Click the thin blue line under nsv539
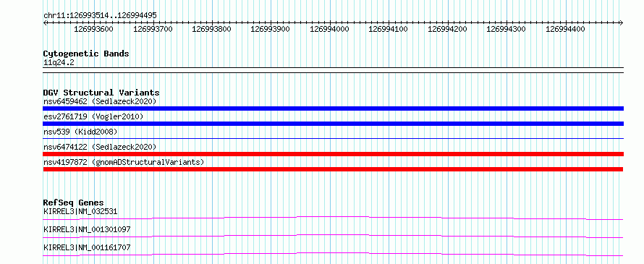This screenshot has width=644, height=264. tap(333, 139)
